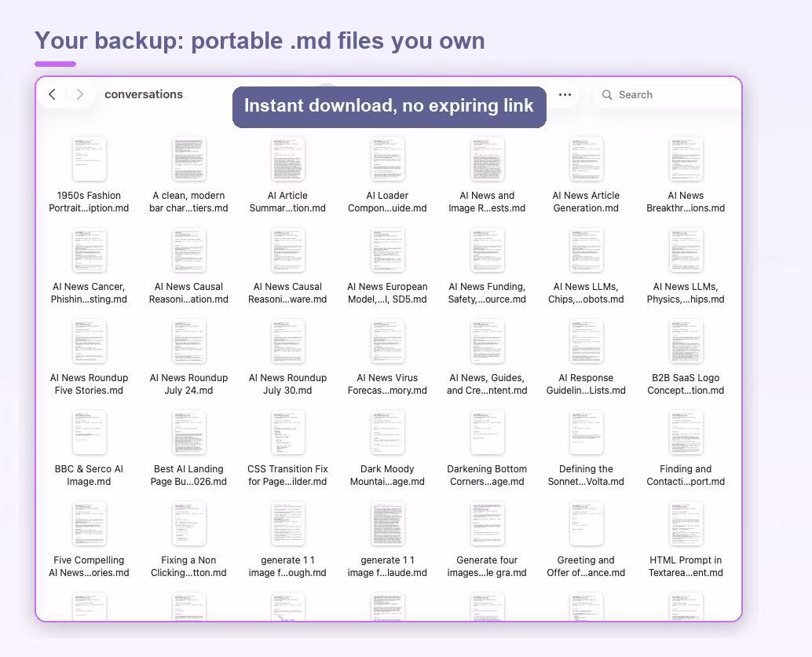
Task: Select AI News Roundup July 24.md icon
Action: coord(188,341)
